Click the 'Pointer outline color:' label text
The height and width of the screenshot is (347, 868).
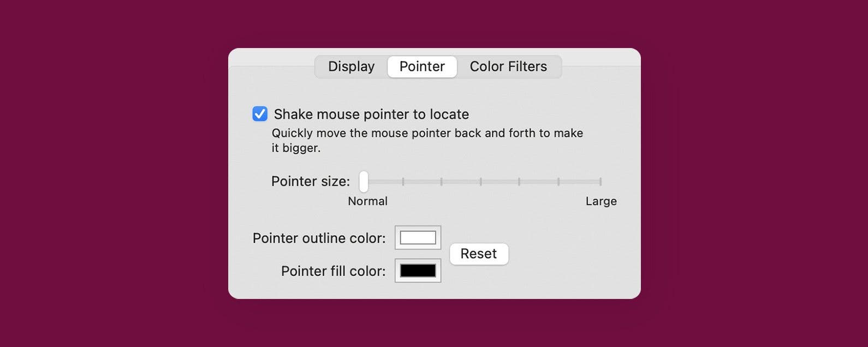coord(319,238)
